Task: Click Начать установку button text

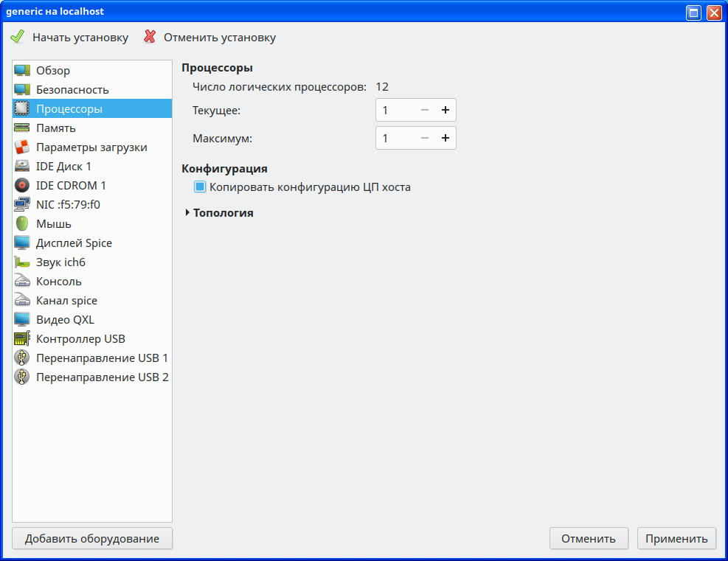Action: click(x=80, y=38)
